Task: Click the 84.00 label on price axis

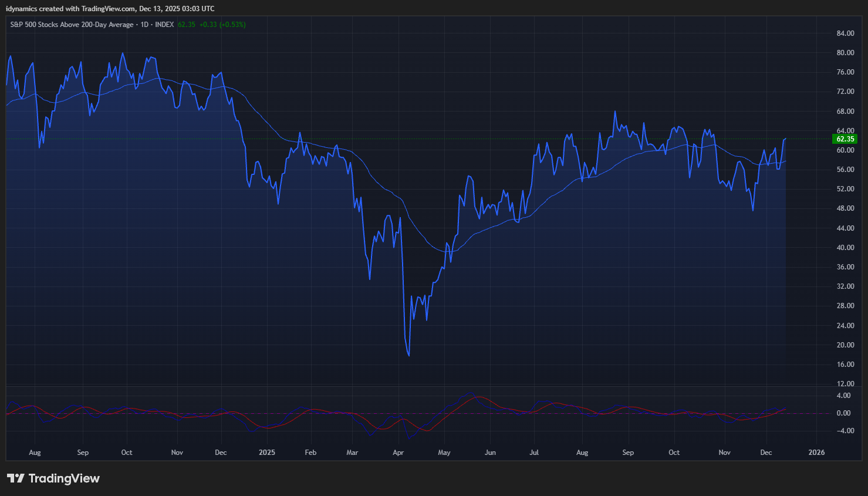Action: click(x=845, y=33)
